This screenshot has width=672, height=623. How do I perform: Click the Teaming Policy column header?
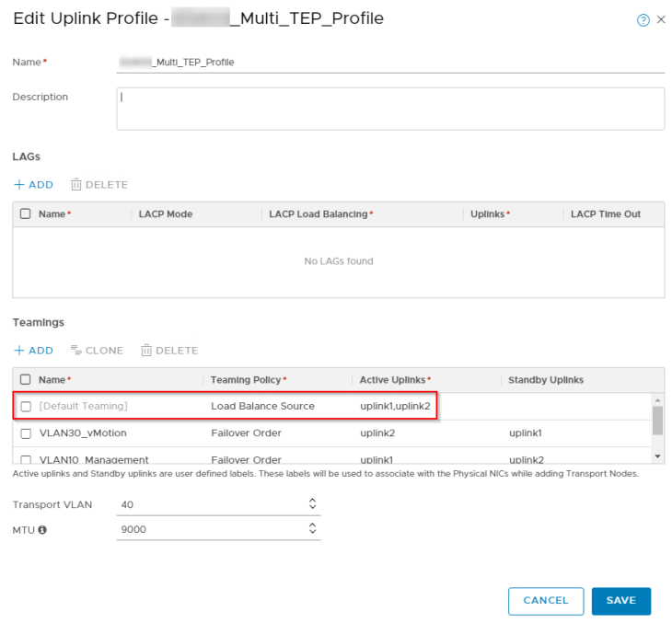[247, 380]
